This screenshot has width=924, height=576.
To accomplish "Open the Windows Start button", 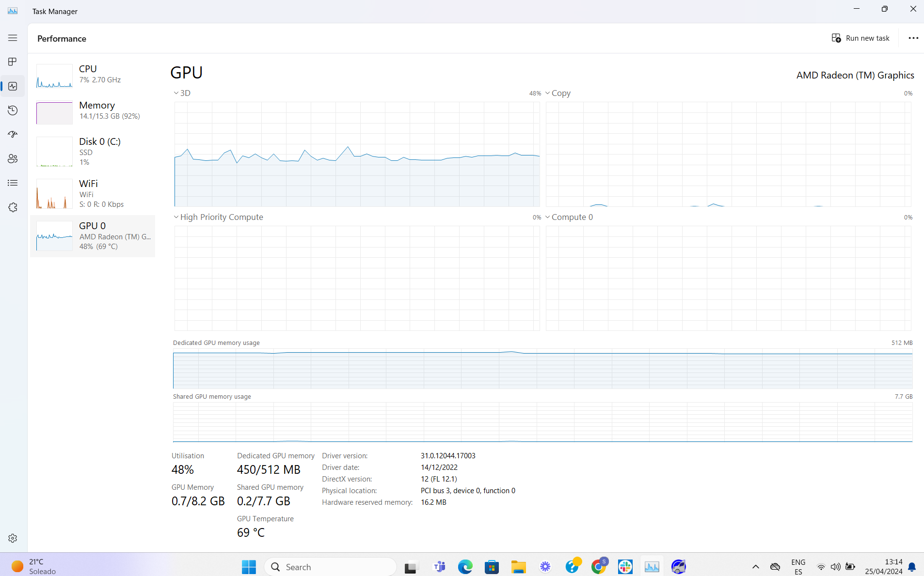I will pyautogui.click(x=249, y=567).
